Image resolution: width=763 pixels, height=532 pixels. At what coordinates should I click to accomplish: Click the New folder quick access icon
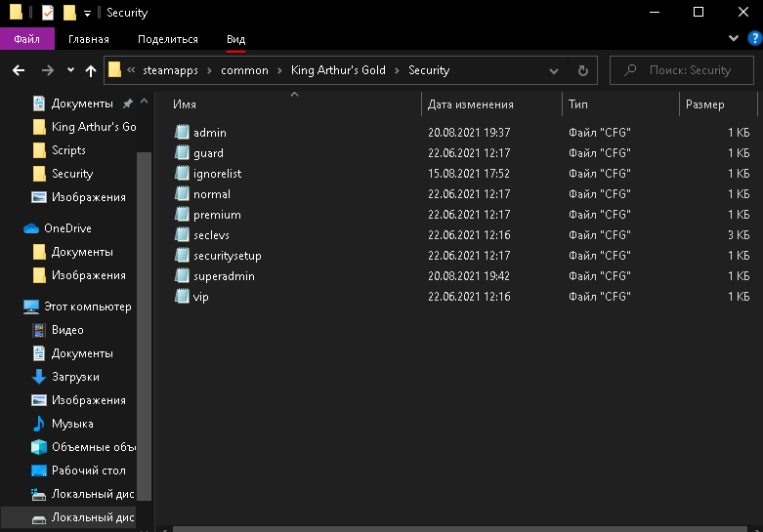[x=69, y=12]
